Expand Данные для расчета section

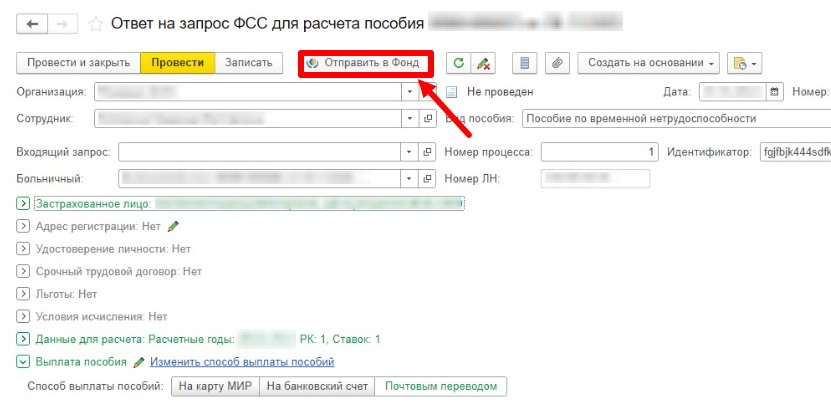(x=23, y=339)
